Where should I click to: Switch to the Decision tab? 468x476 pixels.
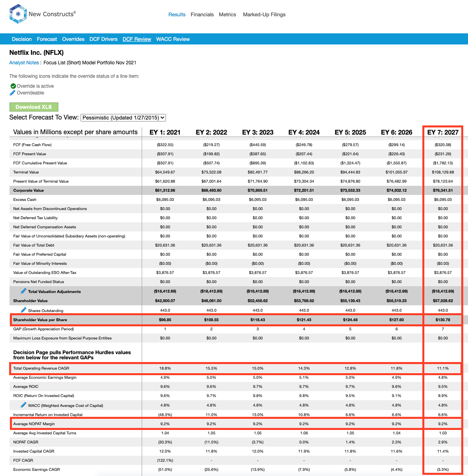coord(22,39)
